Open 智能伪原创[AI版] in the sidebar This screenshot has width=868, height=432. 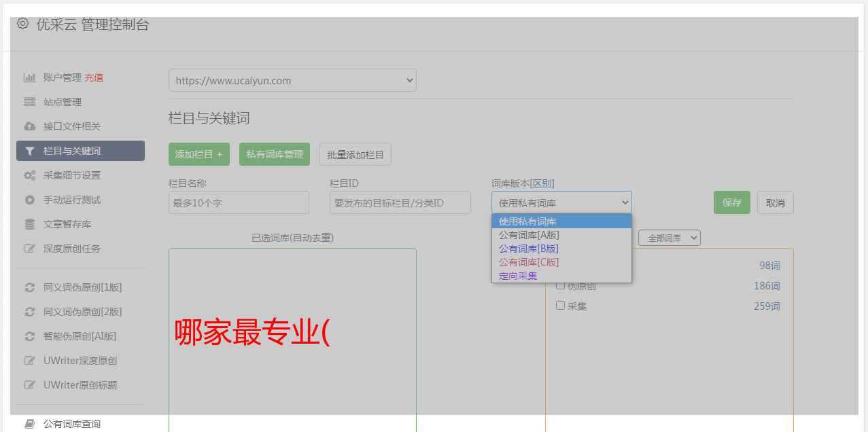coord(80,336)
